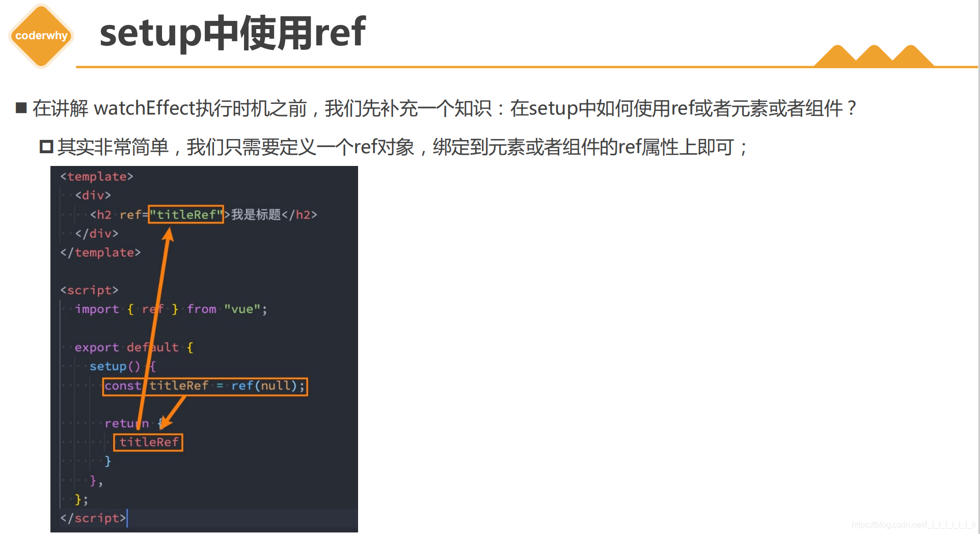
Task: Click the returned titleRef identifier
Action: pyautogui.click(x=149, y=442)
